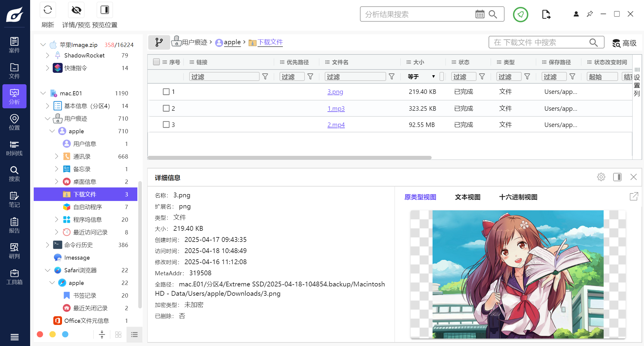Viewport: 644px width, 346px height.
Task: Select the 分析 sidebar section
Action: [14, 96]
